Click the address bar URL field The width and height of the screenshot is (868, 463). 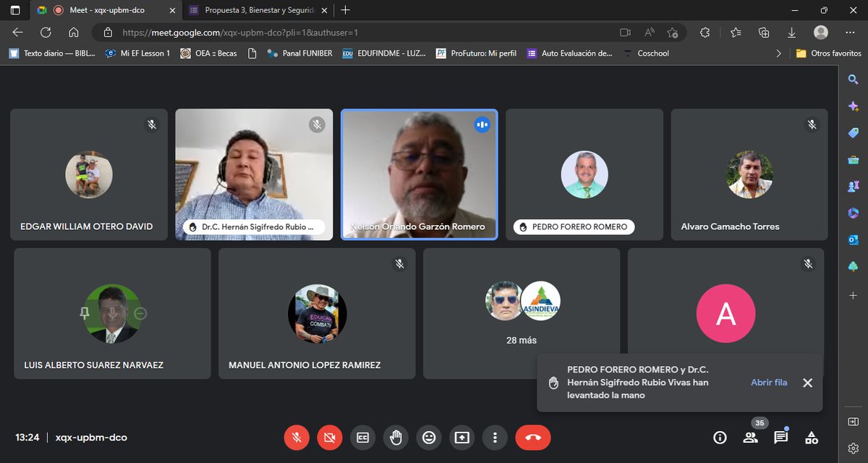pos(388,33)
